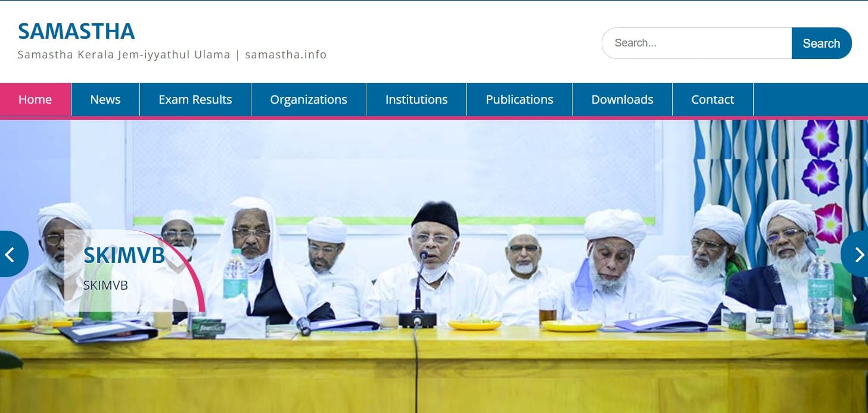Go to the previous slide with the left arrow
This screenshot has width=868, height=413.
click(x=12, y=254)
